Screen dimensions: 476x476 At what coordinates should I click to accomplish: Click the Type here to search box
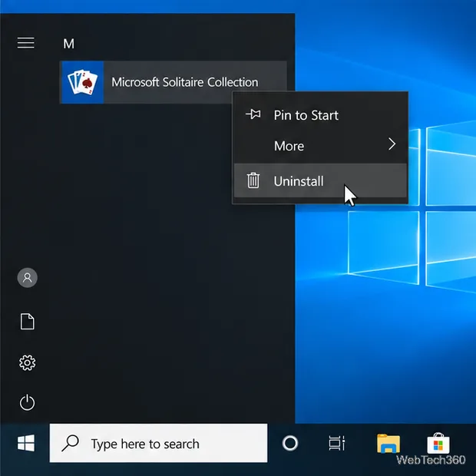tap(158, 443)
